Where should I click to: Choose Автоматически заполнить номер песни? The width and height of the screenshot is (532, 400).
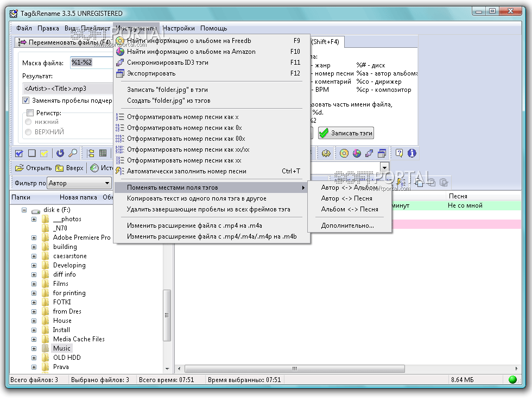point(212,171)
